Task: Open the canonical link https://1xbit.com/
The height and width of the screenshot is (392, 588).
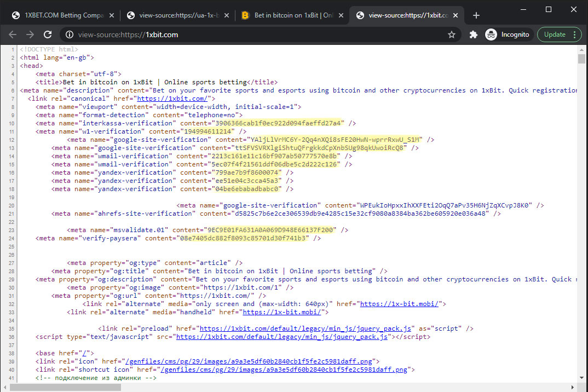Action: (x=172, y=99)
